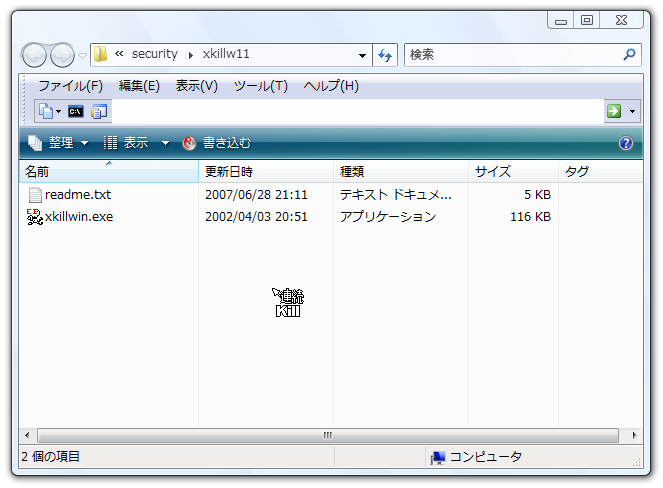The width and height of the screenshot is (663, 488).
Task: Open dropdown next to green Go arrow
Action: point(633,112)
